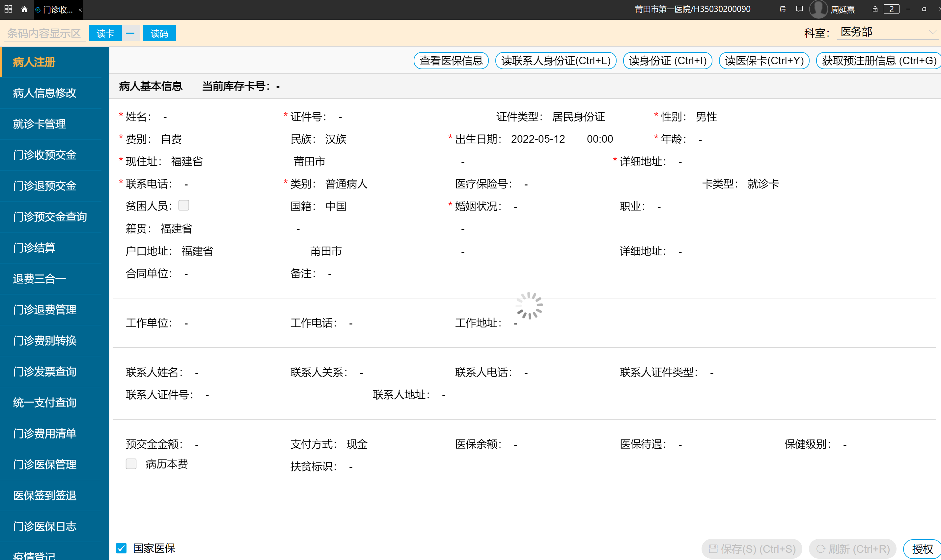Click 读身份证 (Ctrl+I) button

667,61
